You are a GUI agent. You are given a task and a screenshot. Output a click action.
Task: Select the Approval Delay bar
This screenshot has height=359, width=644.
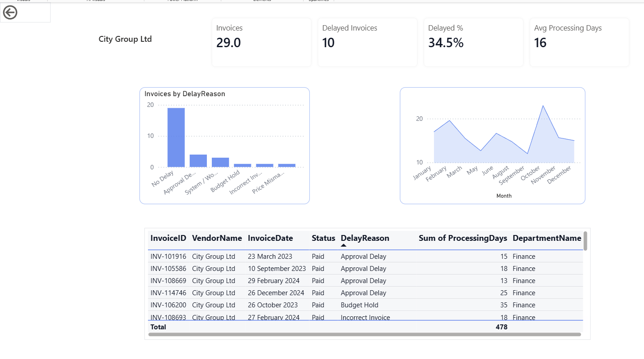(198, 161)
